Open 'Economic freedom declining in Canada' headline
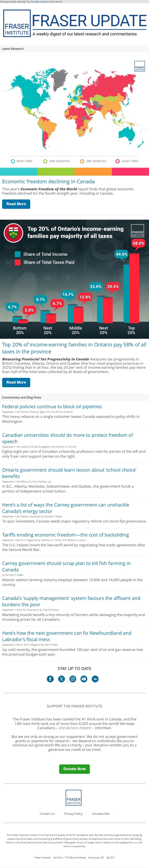This screenshot has width=149, height=868. tap(48, 182)
